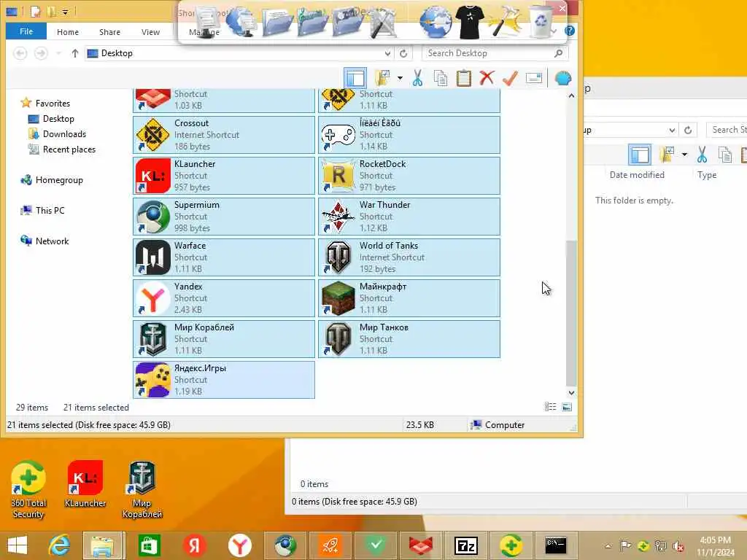Switch to the View ribbon tab

click(150, 32)
